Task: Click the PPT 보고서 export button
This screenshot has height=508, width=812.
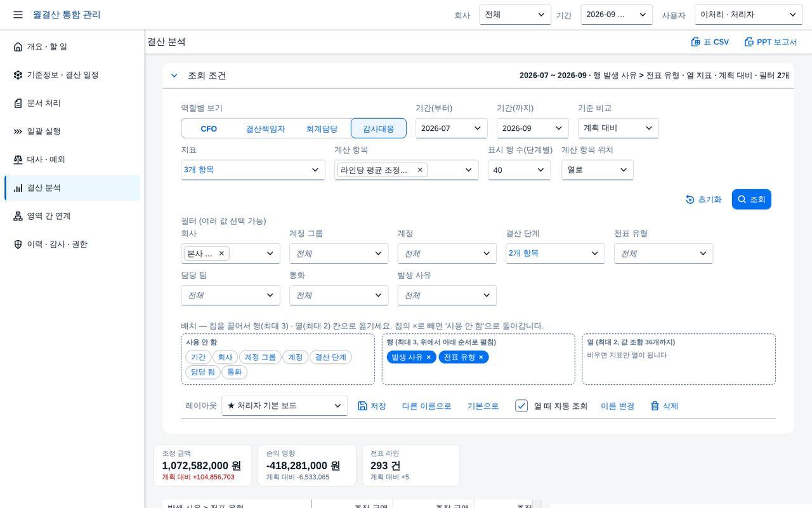Action: pyautogui.click(x=770, y=42)
